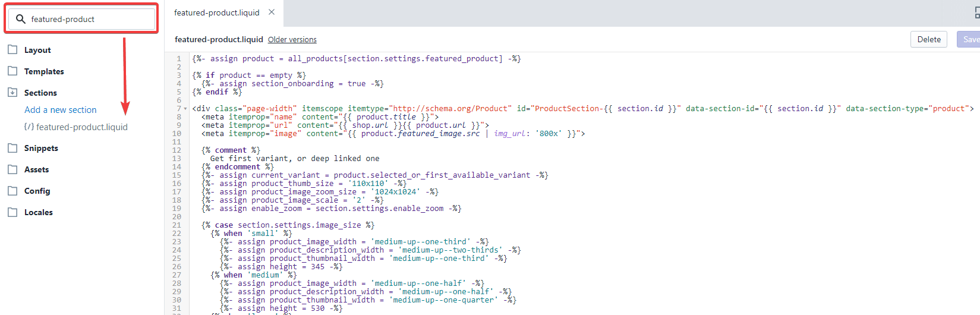This screenshot has width=980, height=315.
Task: Click the 'endcomment' tag on line 14
Action: point(238,167)
